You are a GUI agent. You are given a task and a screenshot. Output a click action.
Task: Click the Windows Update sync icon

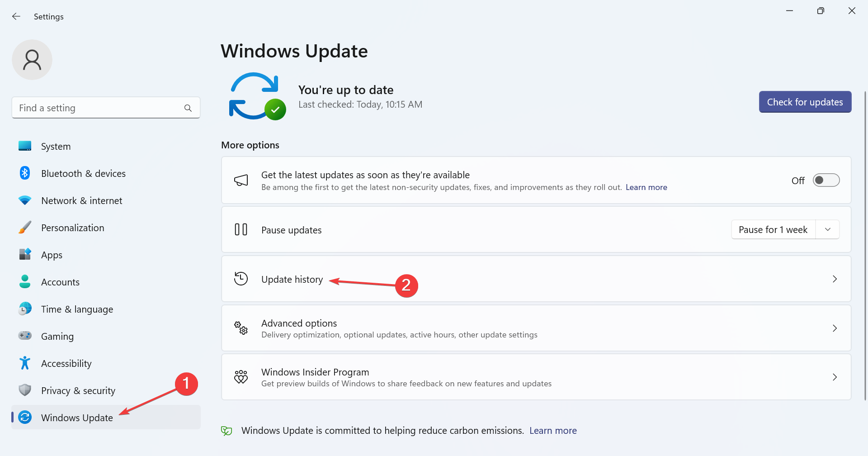(x=25, y=417)
